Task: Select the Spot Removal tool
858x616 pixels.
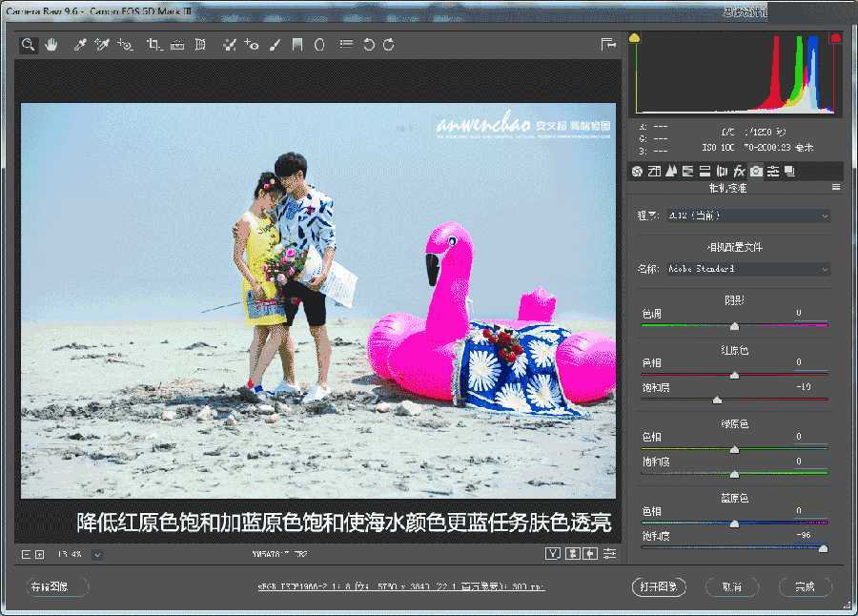Action: pyautogui.click(x=229, y=44)
